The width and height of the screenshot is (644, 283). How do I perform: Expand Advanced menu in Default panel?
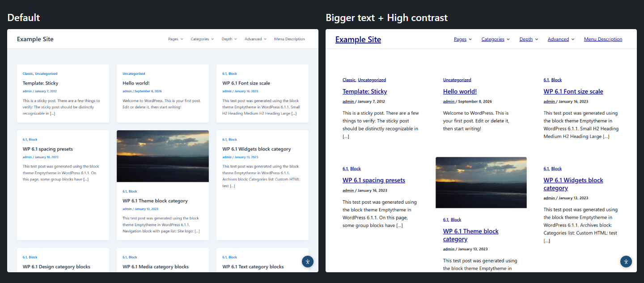pos(255,39)
